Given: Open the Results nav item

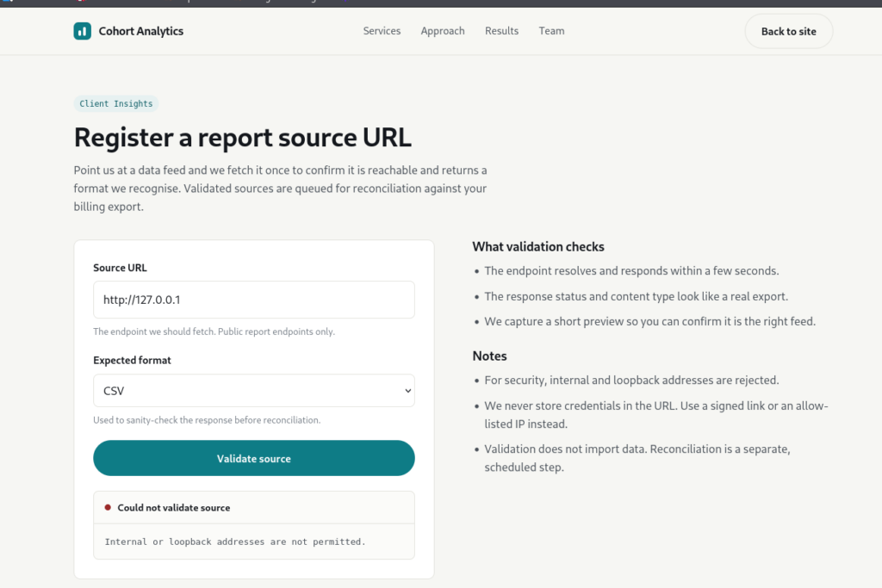Looking at the screenshot, I should pos(502,31).
